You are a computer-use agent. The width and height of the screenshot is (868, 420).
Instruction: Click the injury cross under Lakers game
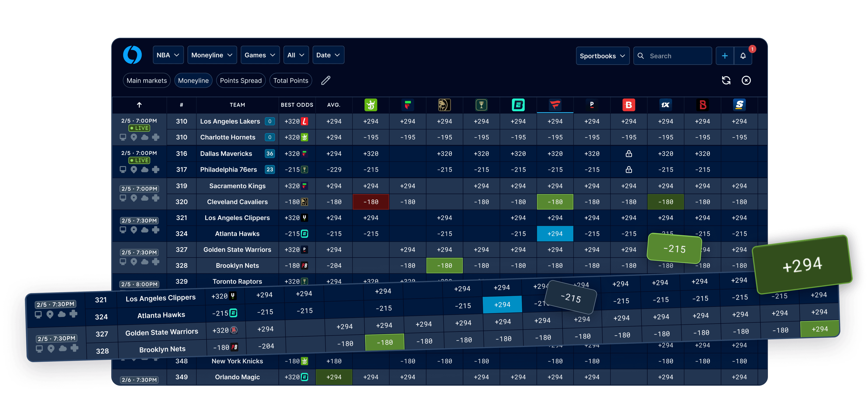coord(155,137)
